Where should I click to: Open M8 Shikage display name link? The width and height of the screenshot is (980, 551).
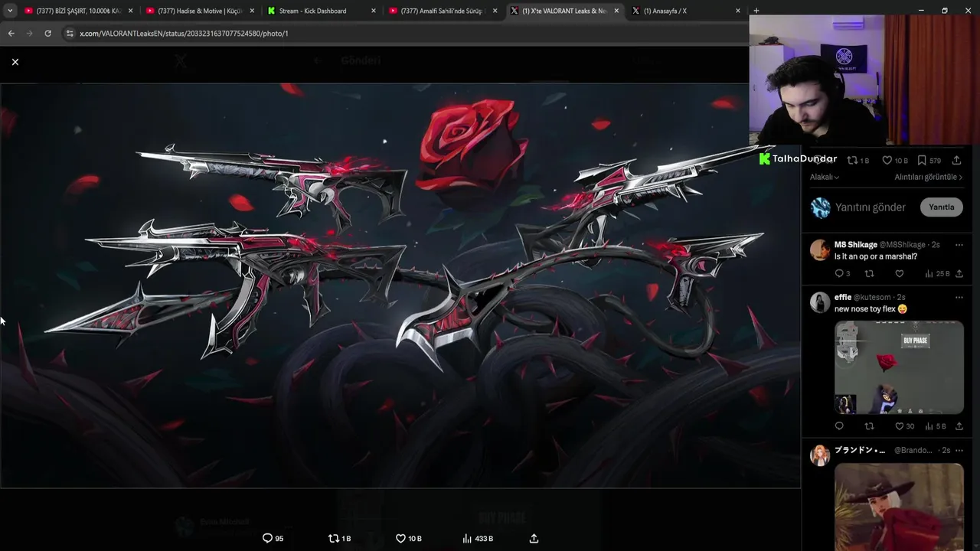[x=855, y=245]
